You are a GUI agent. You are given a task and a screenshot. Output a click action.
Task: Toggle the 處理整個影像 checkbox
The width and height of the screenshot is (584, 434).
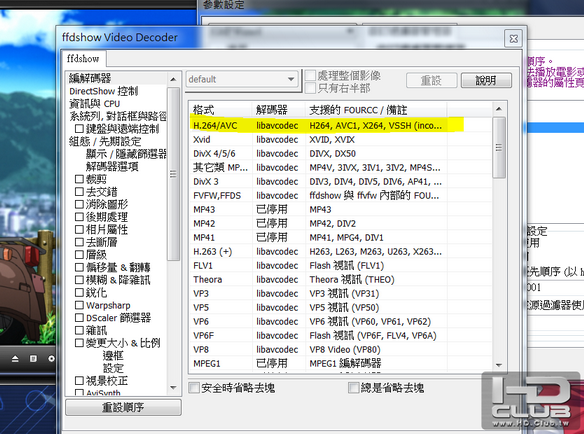pyautogui.click(x=310, y=76)
